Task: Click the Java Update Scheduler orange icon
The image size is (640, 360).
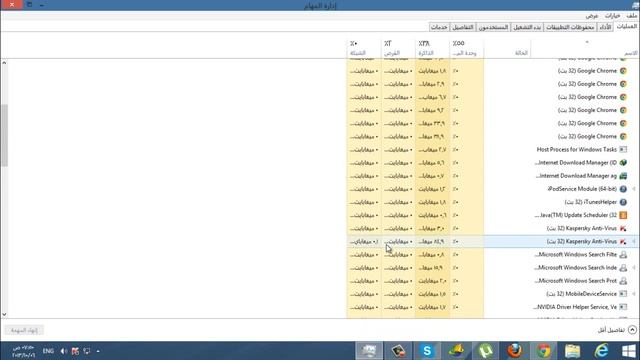Action: [623, 215]
